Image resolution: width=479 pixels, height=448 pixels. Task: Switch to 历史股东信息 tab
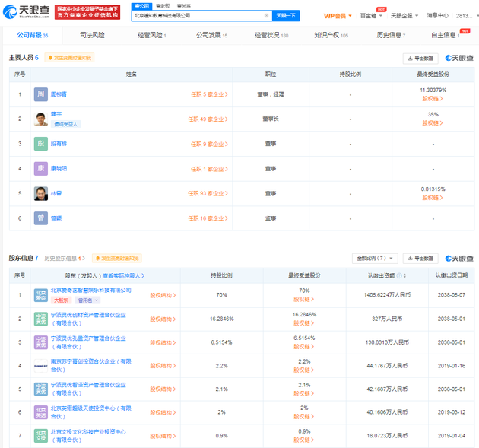tap(60, 259)
